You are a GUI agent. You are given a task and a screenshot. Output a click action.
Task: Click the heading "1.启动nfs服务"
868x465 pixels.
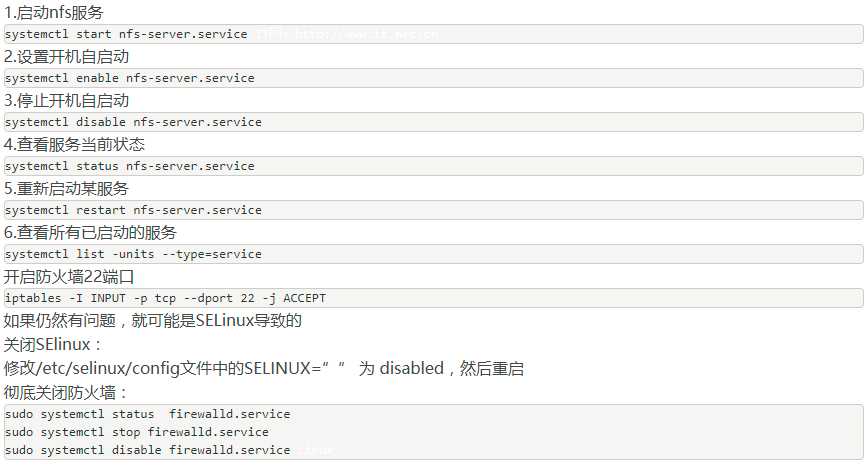[53, 13]
